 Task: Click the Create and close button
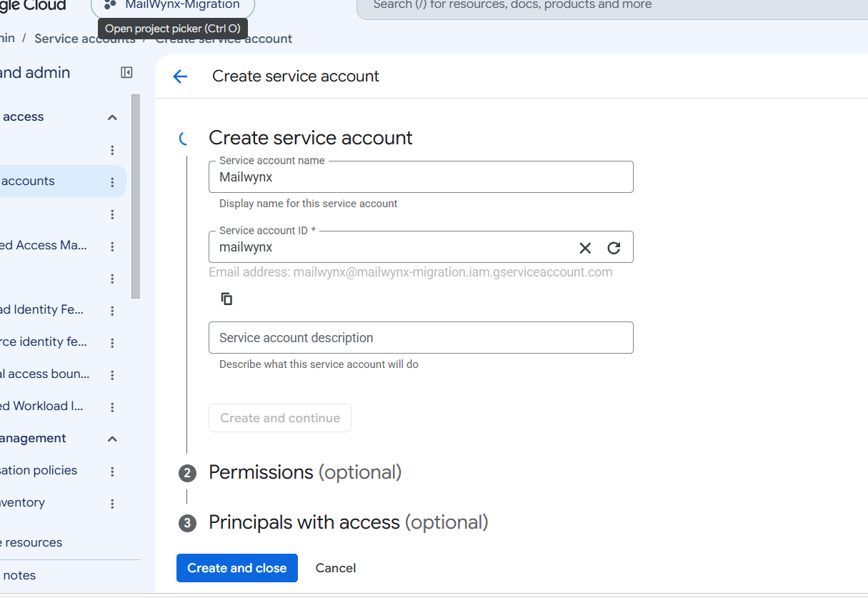coord(237,568)
